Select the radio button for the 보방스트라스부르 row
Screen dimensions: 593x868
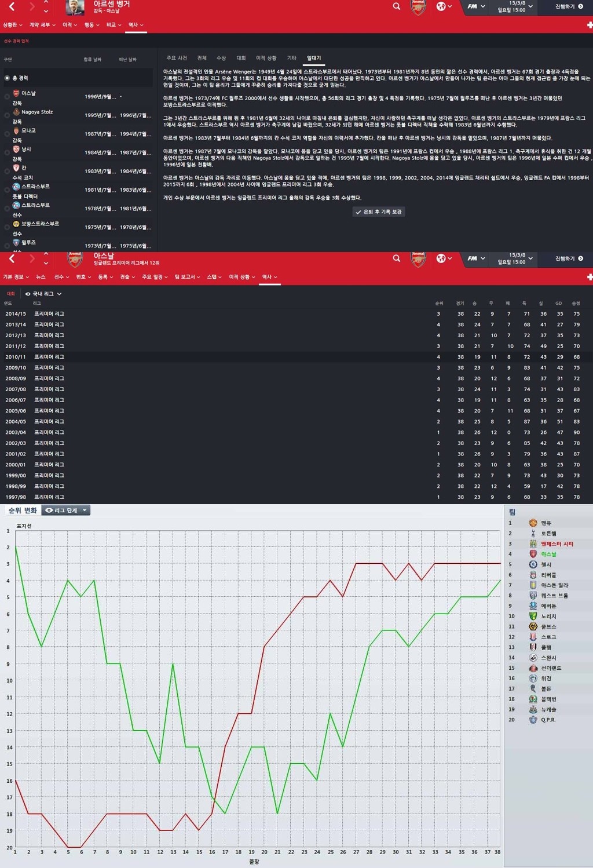tap(7, 227)
